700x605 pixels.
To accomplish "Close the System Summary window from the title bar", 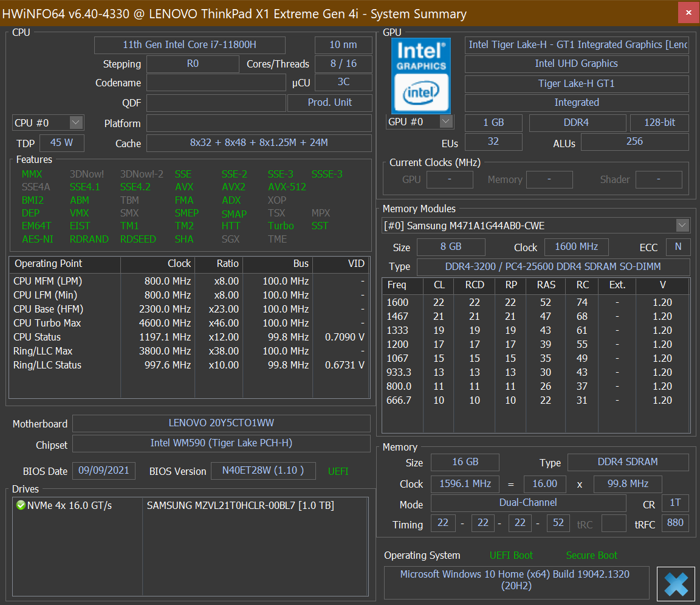I will pos(688,13).
